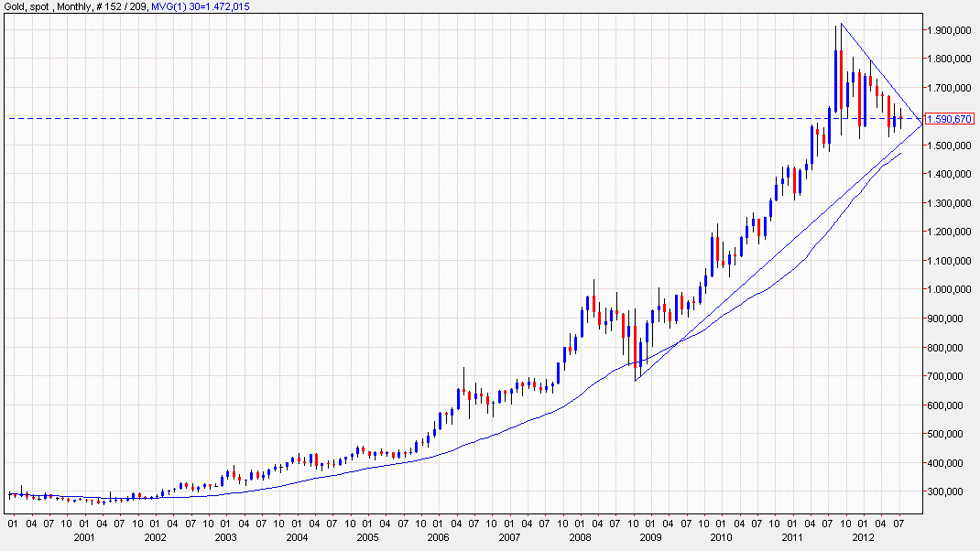Image resolution: width=980 pixels, height=551 pixels.
Task: Click the 1.000,000 price axis label
Action: pos(950,289)
